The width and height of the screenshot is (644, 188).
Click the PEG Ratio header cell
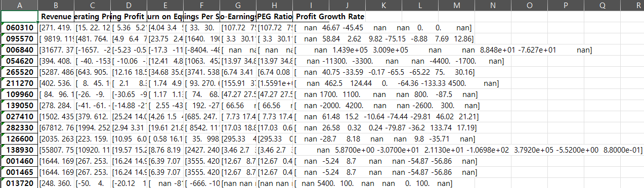(x=274, y=16)
